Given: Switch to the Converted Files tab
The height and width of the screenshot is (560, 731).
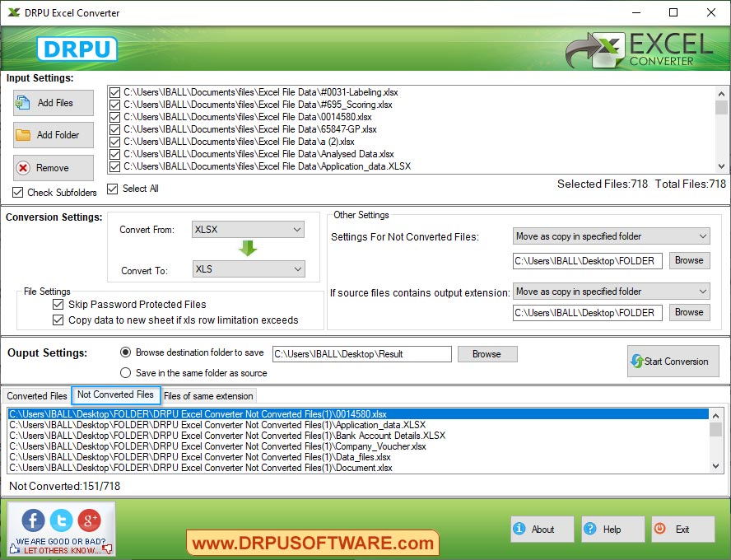Looking at the screenshot, I should (36, 396).
